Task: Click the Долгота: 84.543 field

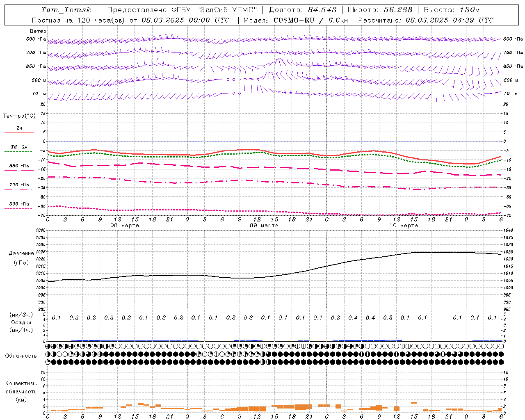Action: 303,10
